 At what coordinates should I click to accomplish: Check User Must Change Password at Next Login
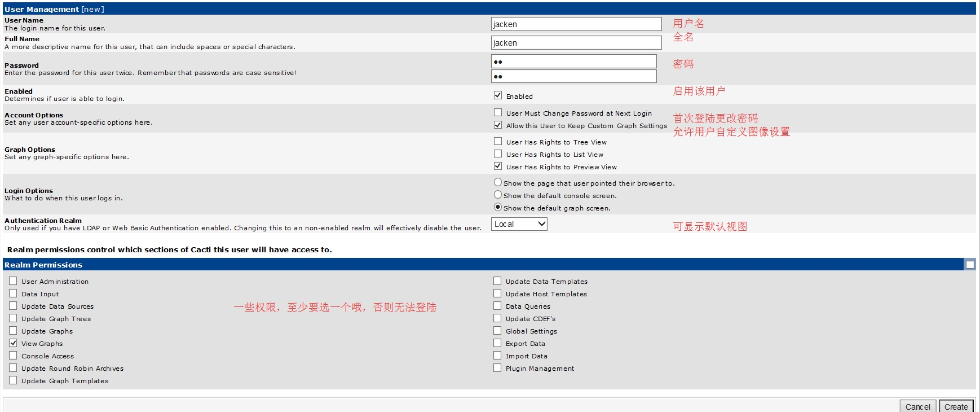click(498, 112)
